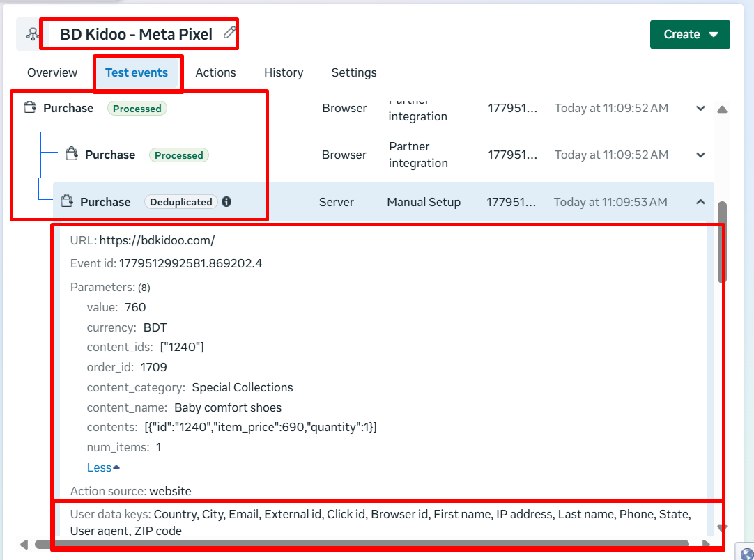Click the User data keys list
The height and width of the screenshot is (560, 754).
pos(381,522)
